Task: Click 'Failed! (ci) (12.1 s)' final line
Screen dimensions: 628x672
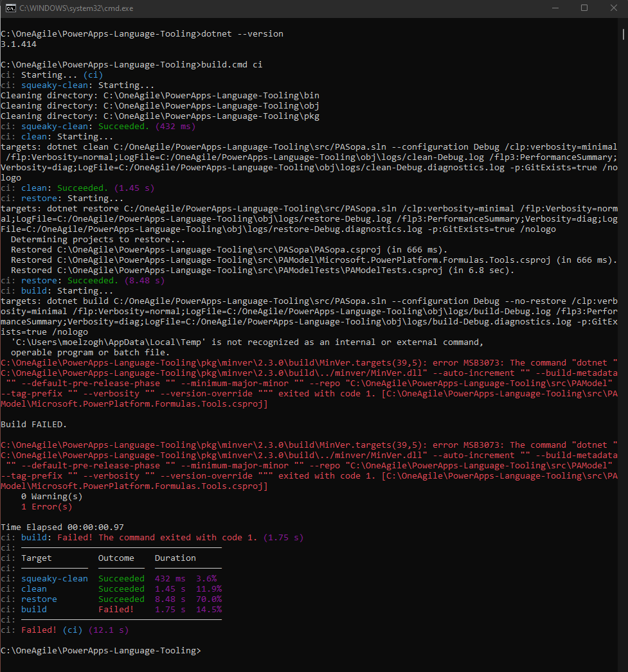Action: pyautogui.click(x=64, y=630)
